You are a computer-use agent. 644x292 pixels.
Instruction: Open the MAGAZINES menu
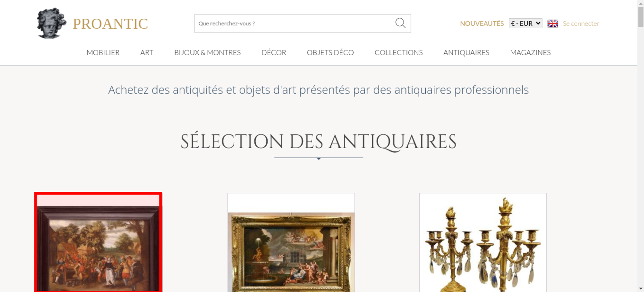coord(530,52)
